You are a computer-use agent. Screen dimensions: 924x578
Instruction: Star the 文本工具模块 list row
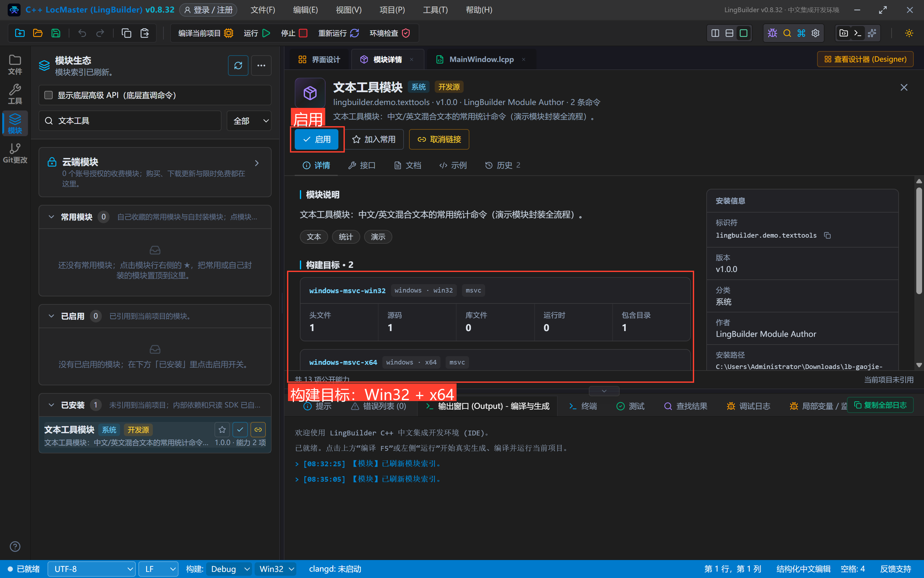pos(222,430)
